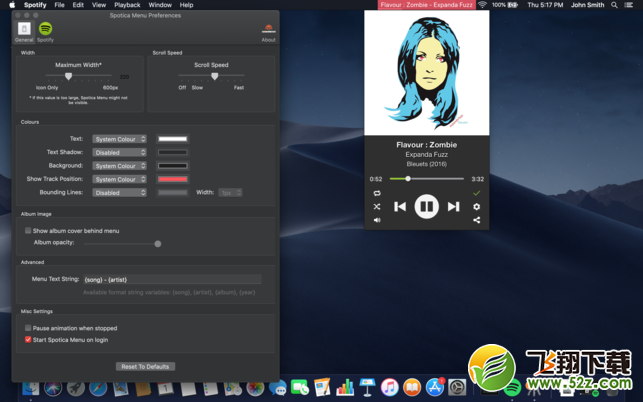
Task: Open the Edit menu
Action: [x=78, y=5]
